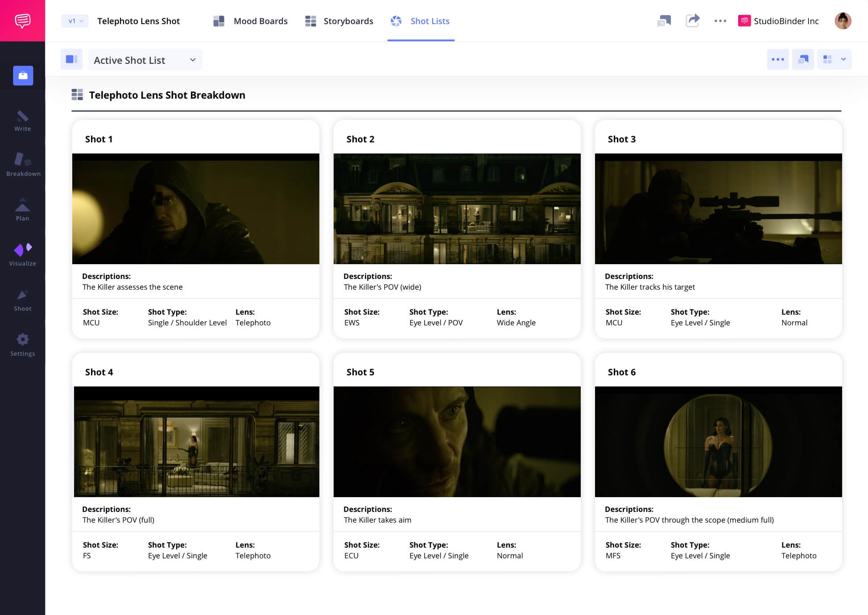Toggle the side panel view button
The height and width of the screenshot is (615, 868).
(x=71, y=59)
